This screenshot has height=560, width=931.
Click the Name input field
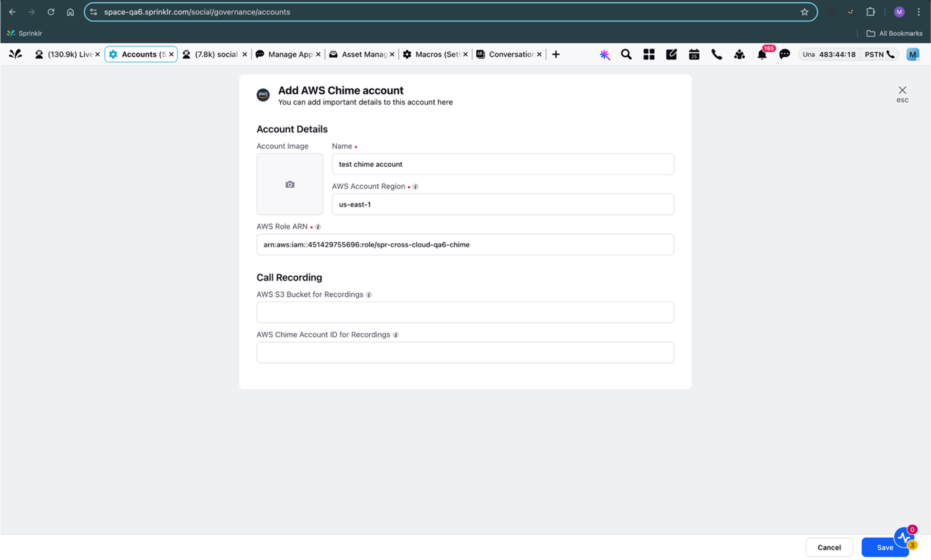503,164
